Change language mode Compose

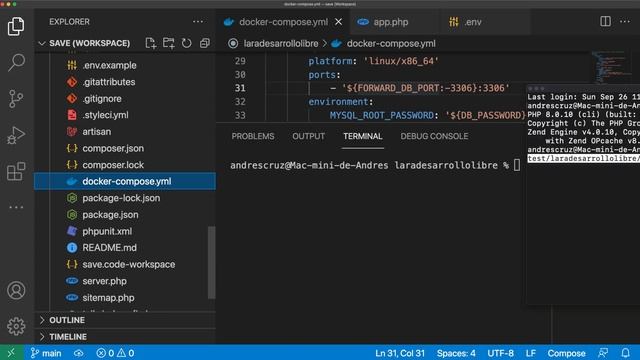[566, 353]
